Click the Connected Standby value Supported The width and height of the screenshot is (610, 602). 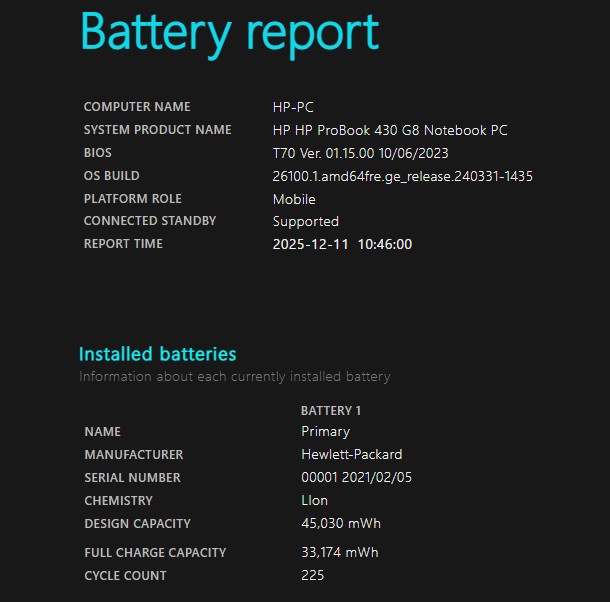(x=305, y=221)
